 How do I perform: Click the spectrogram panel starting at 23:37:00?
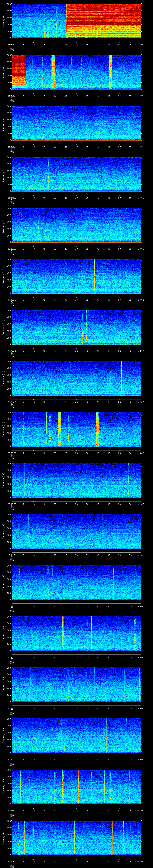pyautogui.click(x=76, y=327)
